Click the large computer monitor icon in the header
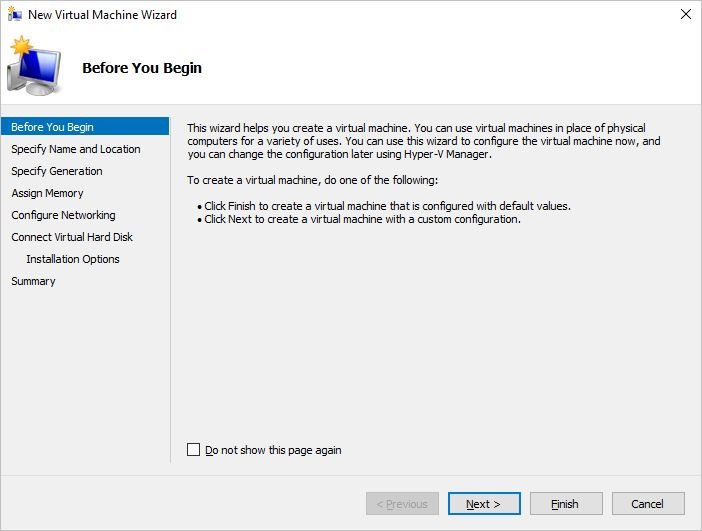702x531 pixels. (34, 68)
